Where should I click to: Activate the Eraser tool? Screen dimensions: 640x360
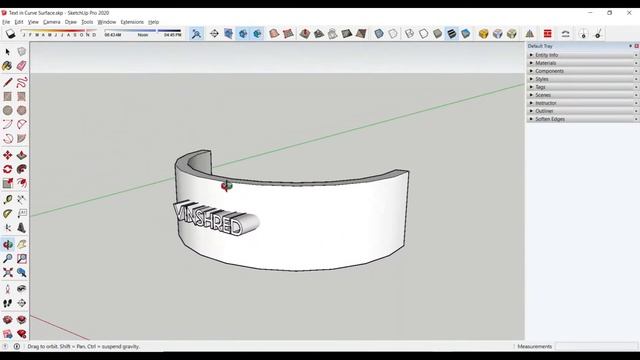tap(22, 66)
